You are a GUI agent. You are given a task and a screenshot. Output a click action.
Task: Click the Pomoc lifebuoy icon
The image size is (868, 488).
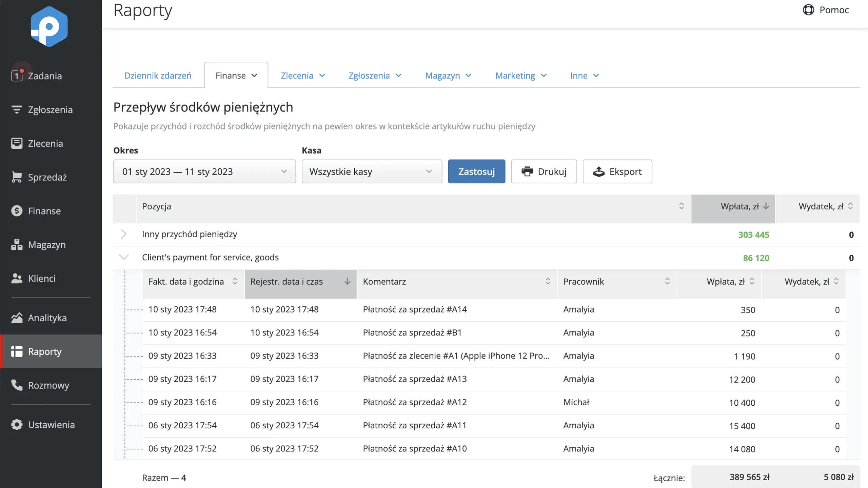pyautogui.click(x=808, y=10)
